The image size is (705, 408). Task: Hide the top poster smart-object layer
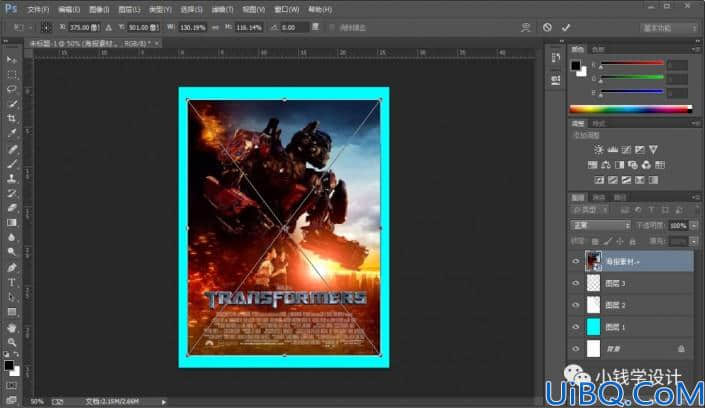pos(576,261)
